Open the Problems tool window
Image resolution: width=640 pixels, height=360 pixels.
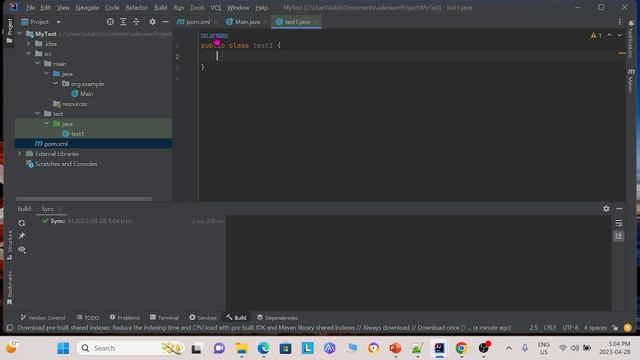pos(124,318)
